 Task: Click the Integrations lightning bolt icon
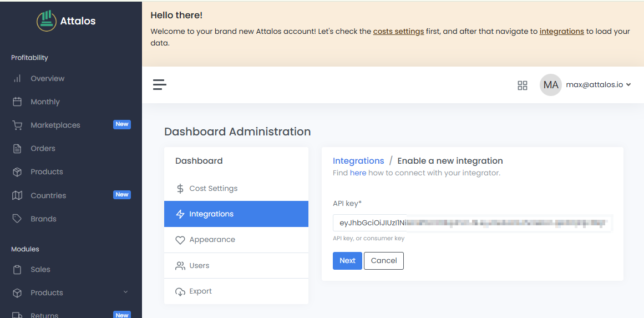[180, 214]
